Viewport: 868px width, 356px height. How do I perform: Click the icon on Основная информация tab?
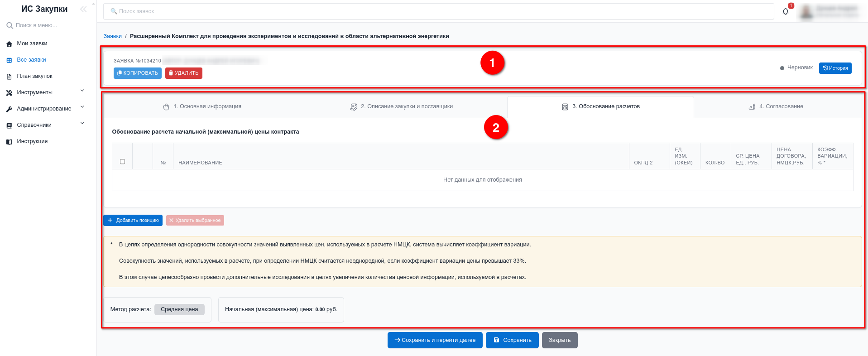point(166,107)
